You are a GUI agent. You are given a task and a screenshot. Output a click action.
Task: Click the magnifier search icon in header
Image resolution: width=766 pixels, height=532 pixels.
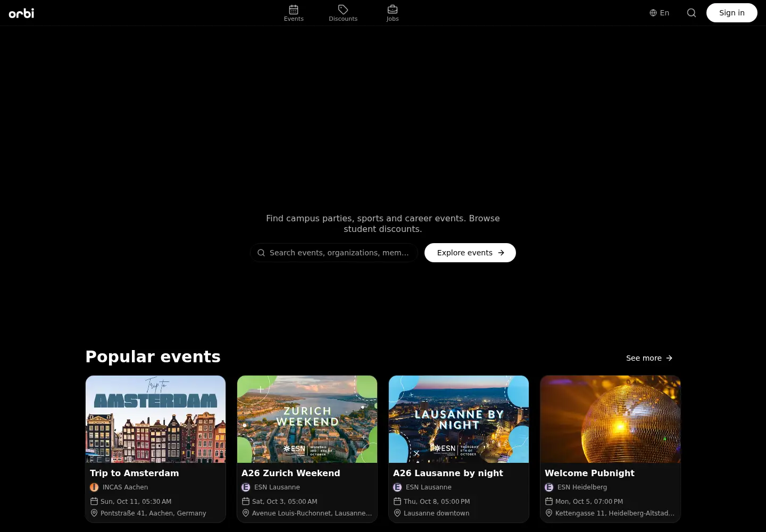pos(692,13)
